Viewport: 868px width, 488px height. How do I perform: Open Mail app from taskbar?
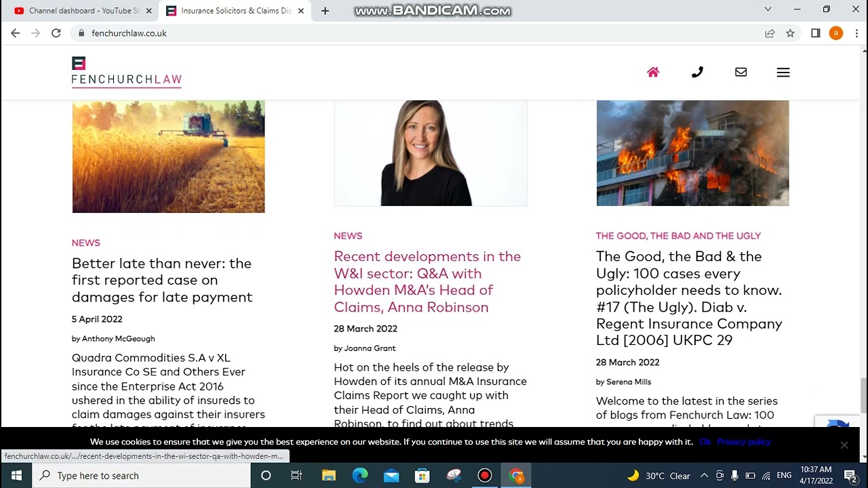click(x=391, y=476)
